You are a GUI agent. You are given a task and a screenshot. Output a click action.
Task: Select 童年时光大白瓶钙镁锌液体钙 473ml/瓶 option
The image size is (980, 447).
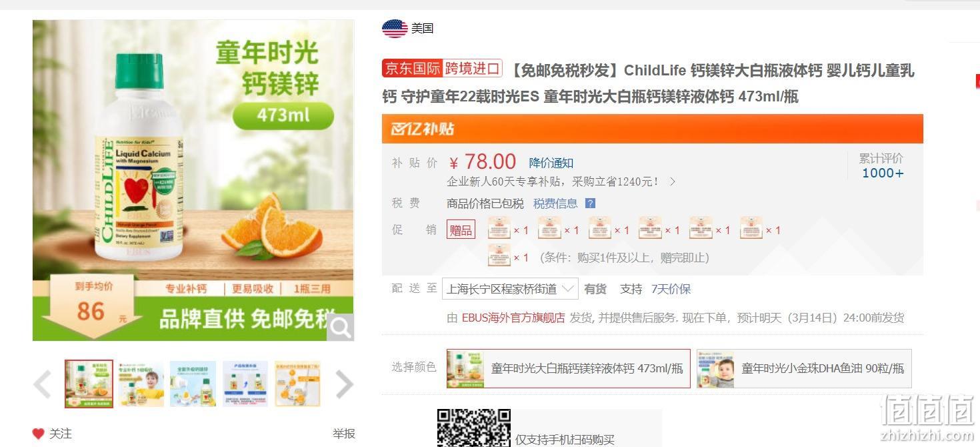(569, 368)
